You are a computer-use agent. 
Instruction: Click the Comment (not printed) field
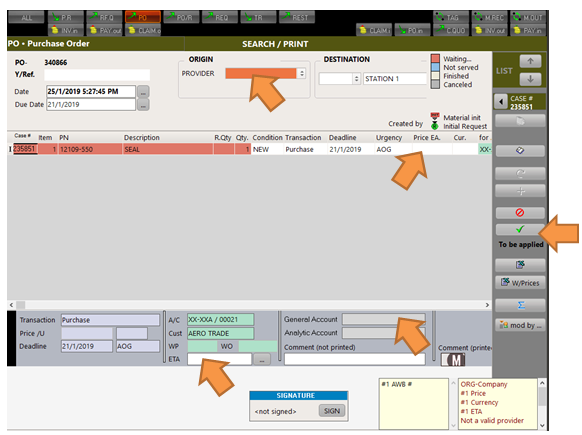coord(354,359)
